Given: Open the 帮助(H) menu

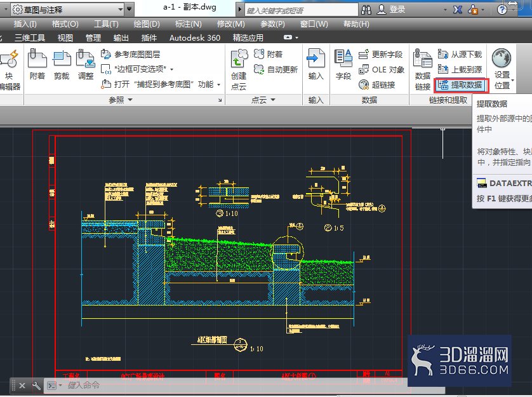Looking at the screenshot, I should [x=356, y=24].
